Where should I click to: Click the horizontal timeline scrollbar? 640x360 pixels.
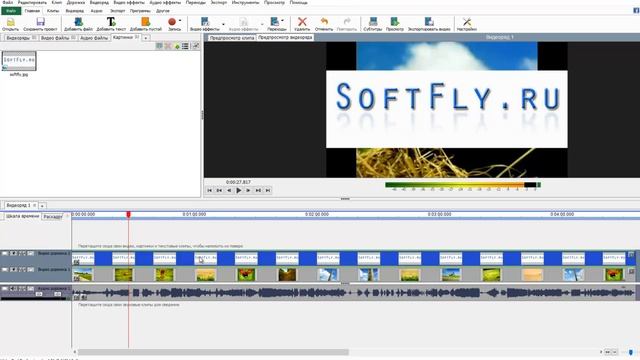[x=213, y=352]
